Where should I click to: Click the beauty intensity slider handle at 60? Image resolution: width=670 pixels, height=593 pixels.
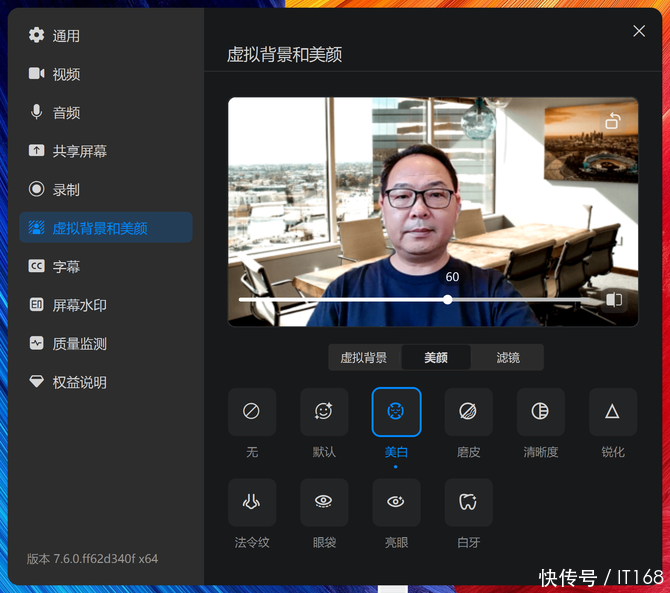(448, 299)
